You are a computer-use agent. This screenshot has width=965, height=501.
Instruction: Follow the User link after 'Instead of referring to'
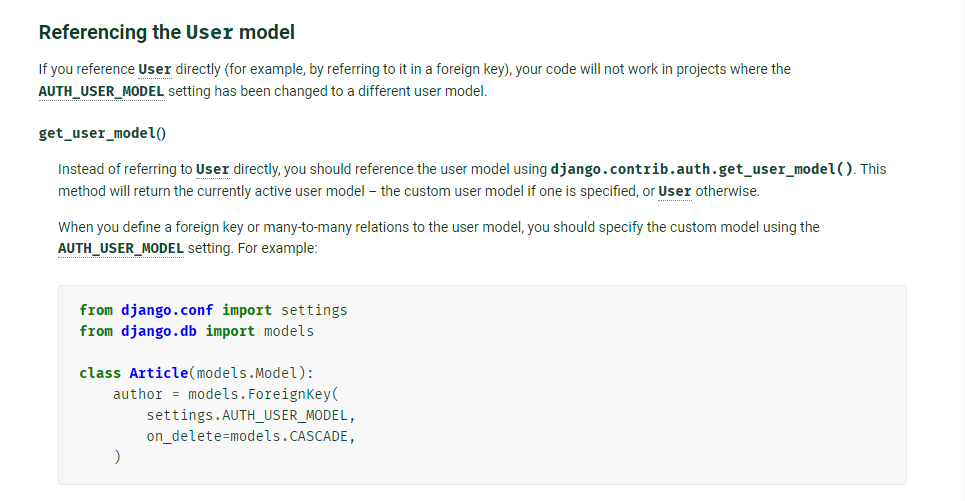click(212, 169)
